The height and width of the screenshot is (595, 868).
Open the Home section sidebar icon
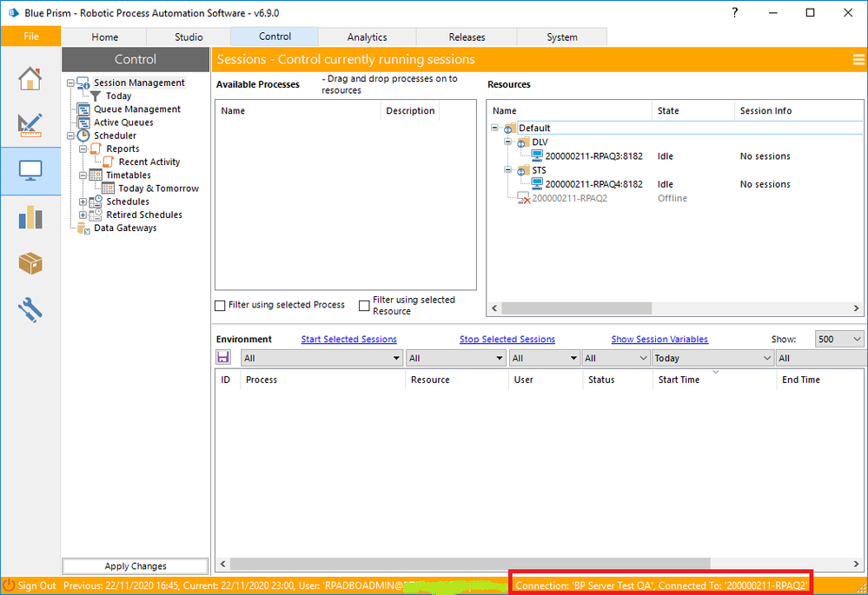click(30, 78)
